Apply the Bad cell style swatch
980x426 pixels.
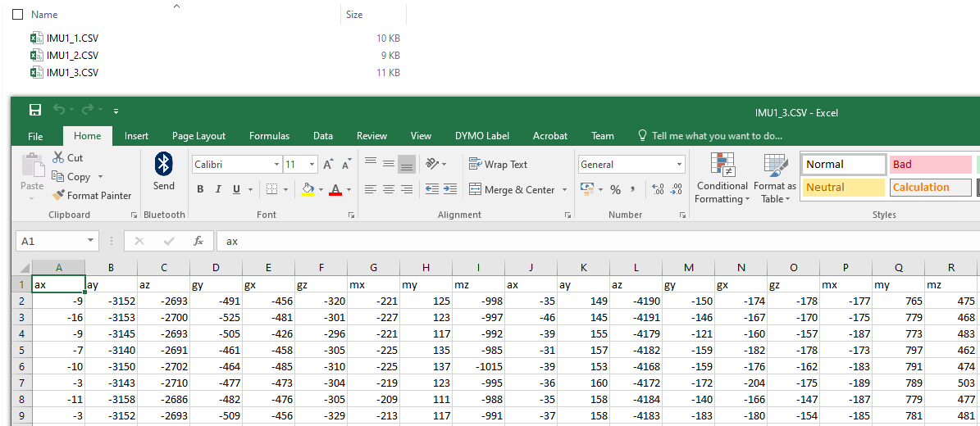(930, 165)
